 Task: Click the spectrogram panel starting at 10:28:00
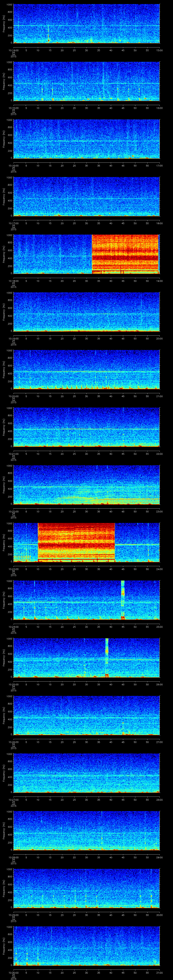point(86,831)
